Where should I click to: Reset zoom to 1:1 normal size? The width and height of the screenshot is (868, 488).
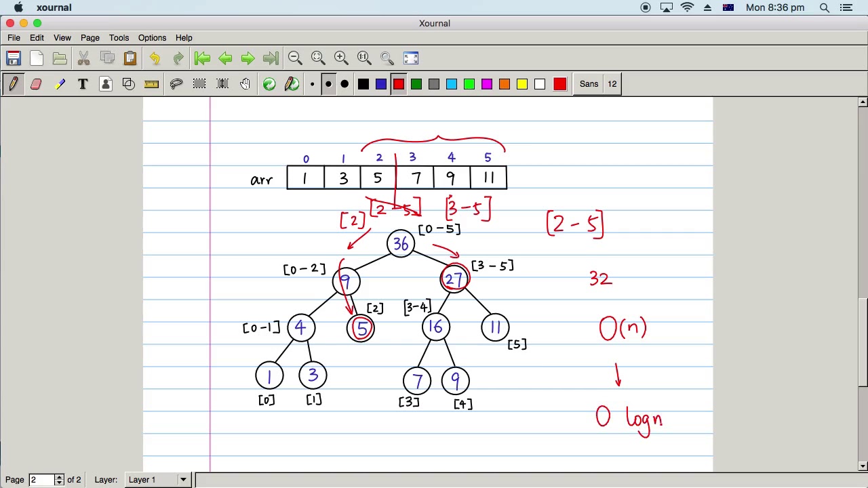click(364, 58)
